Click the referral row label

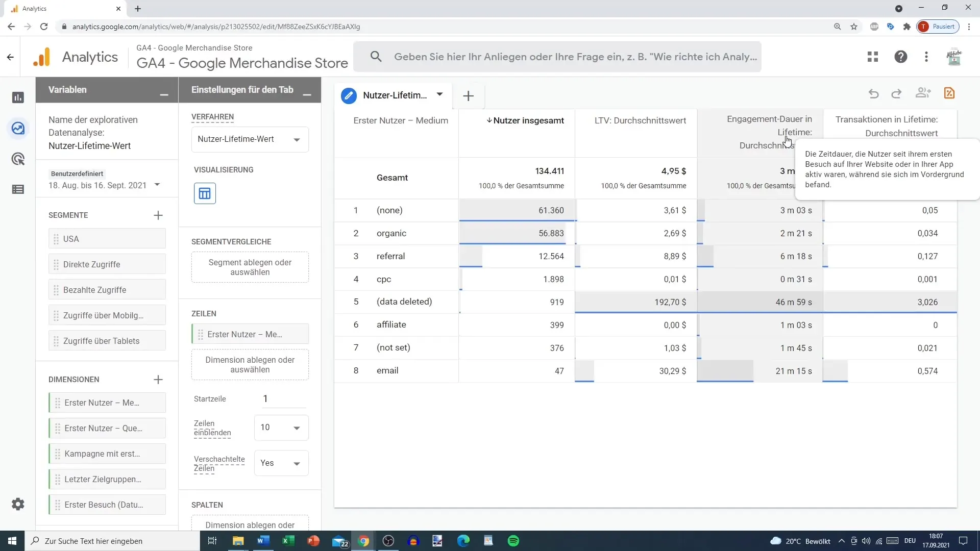pos(390,256)
